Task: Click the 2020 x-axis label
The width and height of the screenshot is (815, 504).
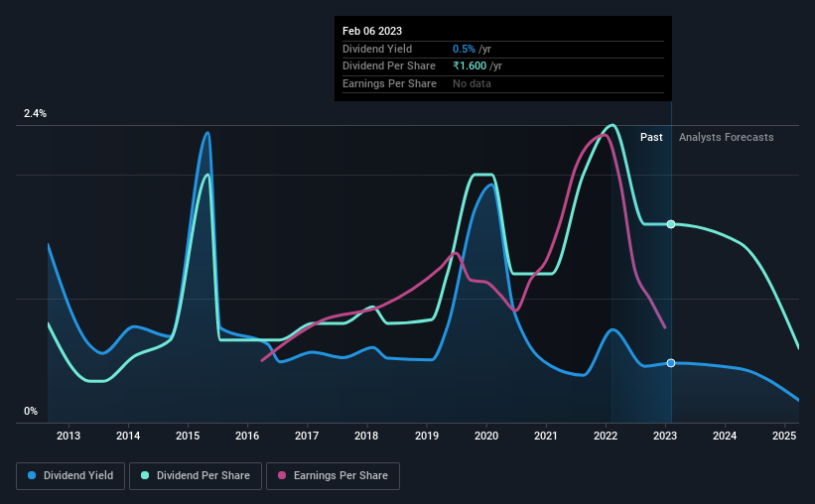Action: click(x=486, y=436)
